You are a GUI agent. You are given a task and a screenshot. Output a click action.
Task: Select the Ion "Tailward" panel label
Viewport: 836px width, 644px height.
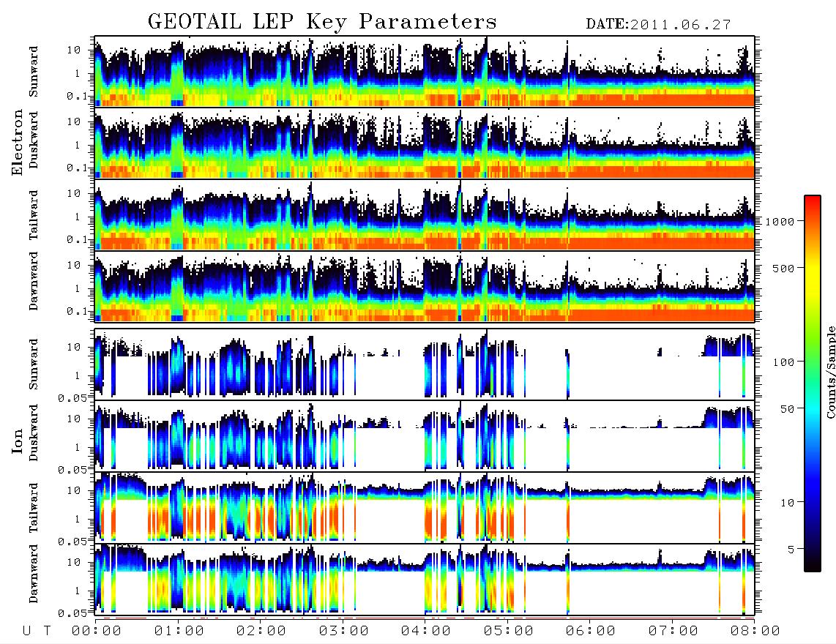click(34, 508)
